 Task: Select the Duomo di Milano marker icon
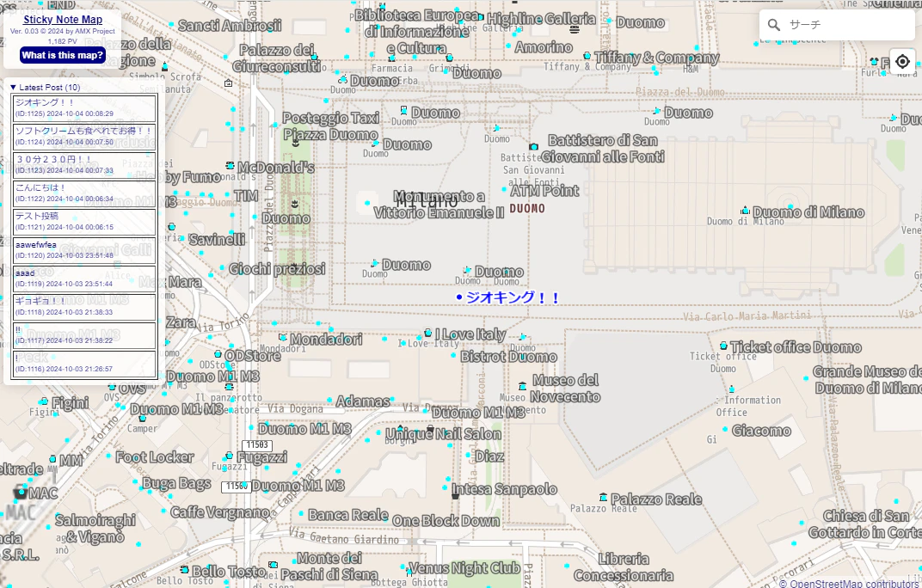(745, 211)
